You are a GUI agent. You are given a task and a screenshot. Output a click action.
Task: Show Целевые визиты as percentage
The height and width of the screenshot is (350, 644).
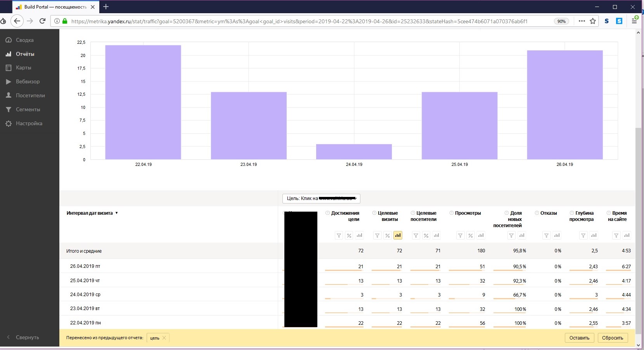coord(387,235)
